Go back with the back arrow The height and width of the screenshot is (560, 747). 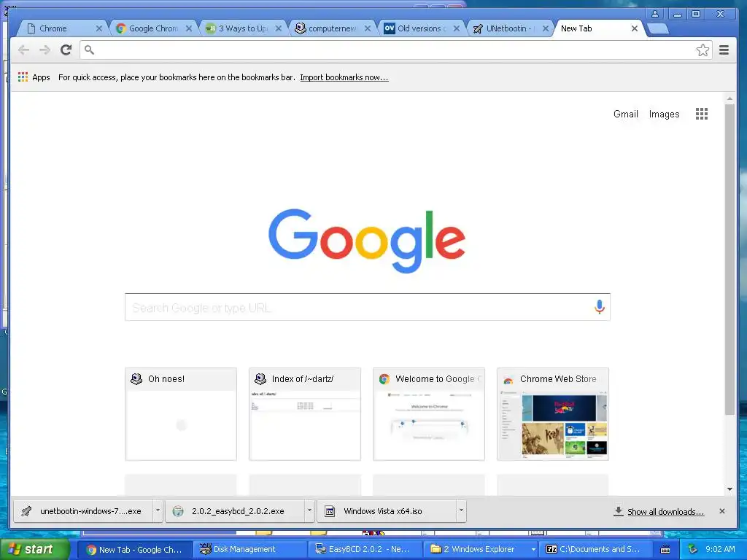click(x=23, y=50)
